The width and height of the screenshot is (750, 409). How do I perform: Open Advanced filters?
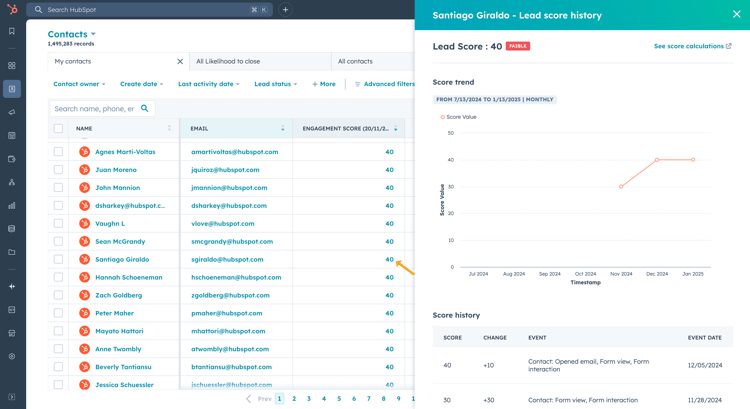tap(385, 84)
